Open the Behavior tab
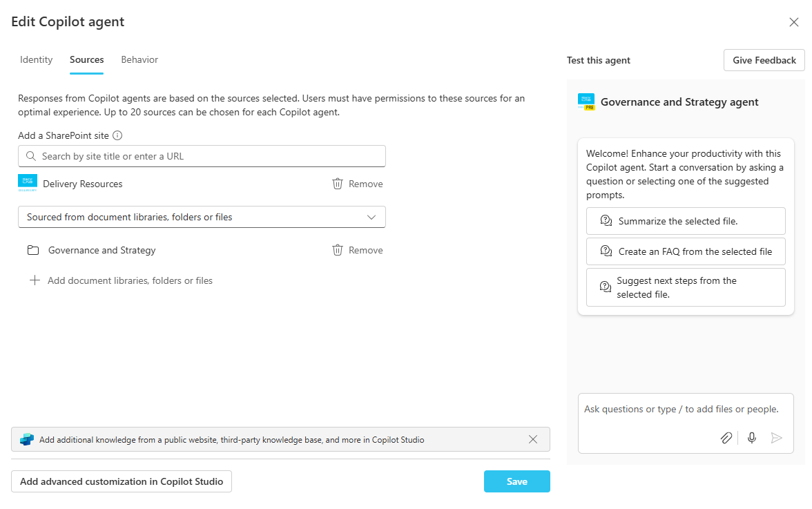This screenshot has height=509, width=812. [x=139, y=59]
